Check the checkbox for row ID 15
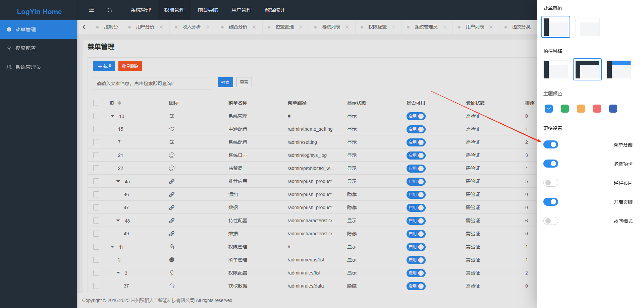This screenshot has height=308, width=644. click(96, 129)
